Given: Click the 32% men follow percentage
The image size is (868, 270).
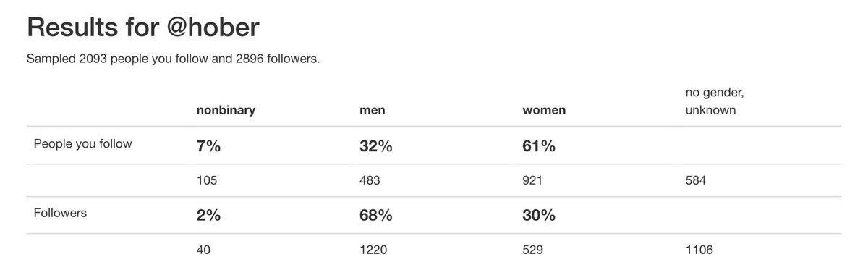Looking at the screenshot, I should pos(376,145).
